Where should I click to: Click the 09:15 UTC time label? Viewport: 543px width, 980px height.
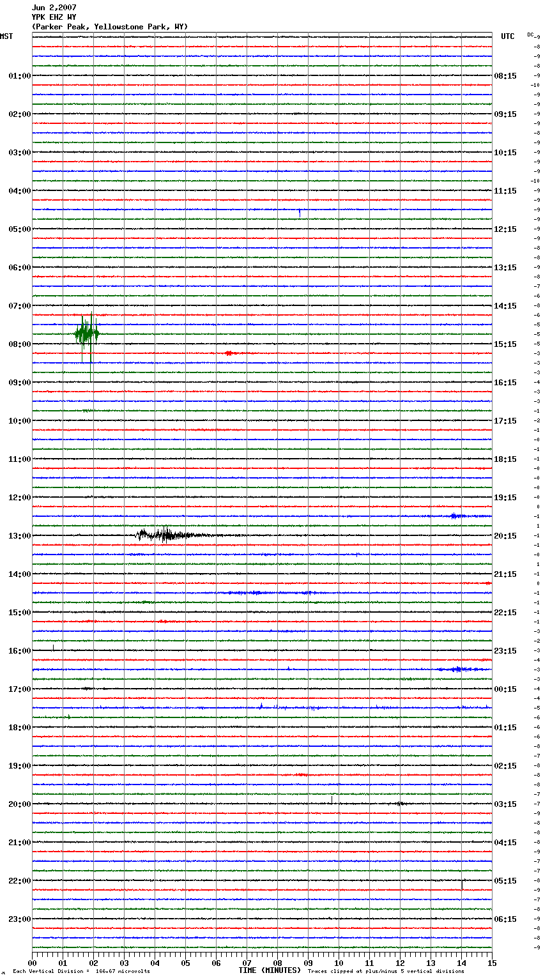point(505,114)
